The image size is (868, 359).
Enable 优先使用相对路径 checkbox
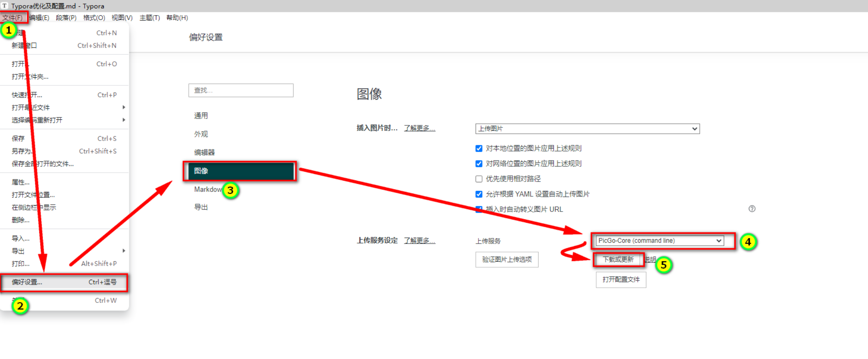pos(479,179)
